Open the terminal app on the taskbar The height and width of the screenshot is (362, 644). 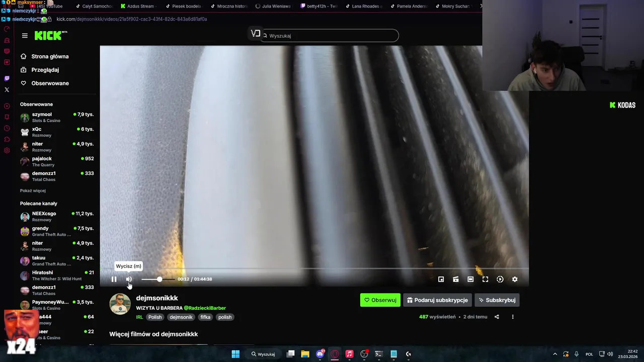click(379, 354)
